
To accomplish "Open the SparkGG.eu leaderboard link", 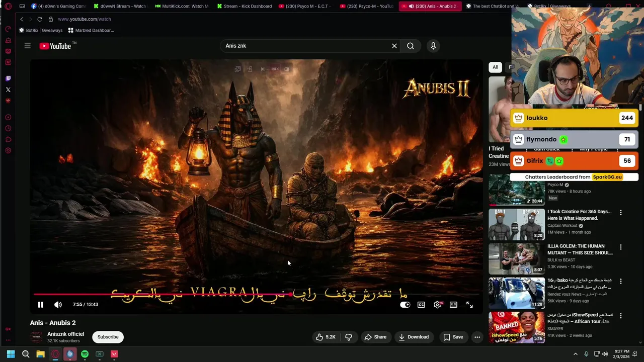I will [607, 177].
